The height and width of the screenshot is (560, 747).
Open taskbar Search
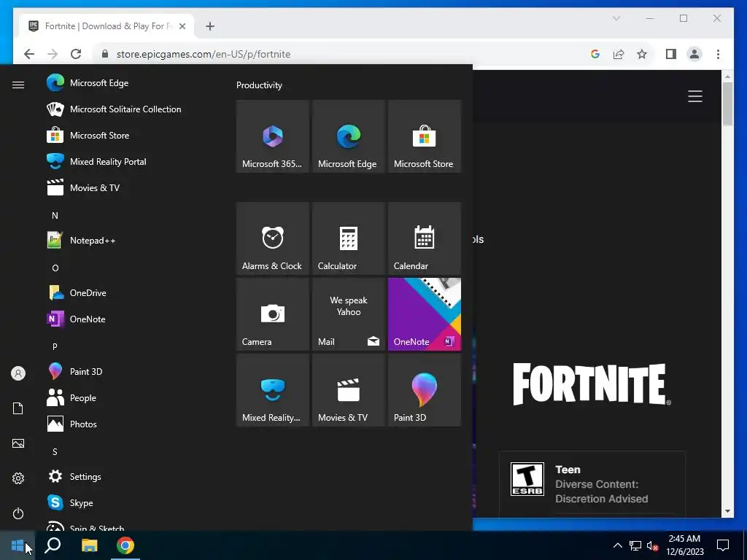53,545
